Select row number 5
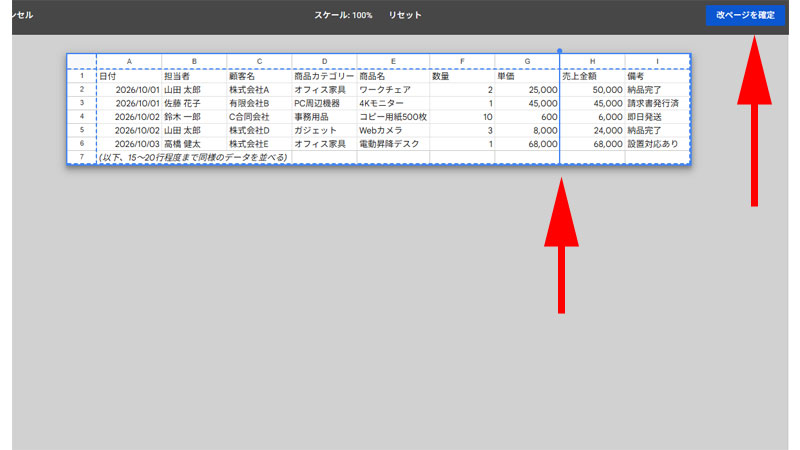The height and width of the screenshot is (450, 800). click(82, 130)
